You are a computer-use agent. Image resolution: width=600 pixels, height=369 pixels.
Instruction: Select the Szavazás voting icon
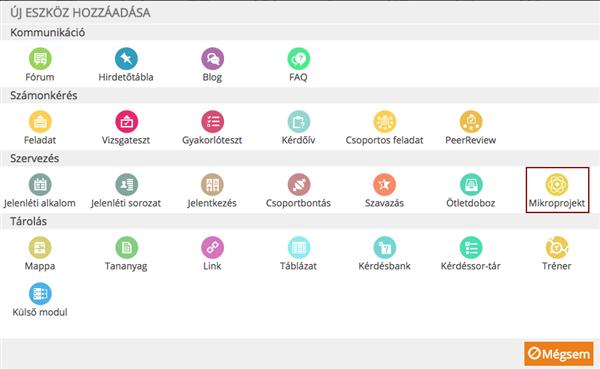click(x=385, y=184)
